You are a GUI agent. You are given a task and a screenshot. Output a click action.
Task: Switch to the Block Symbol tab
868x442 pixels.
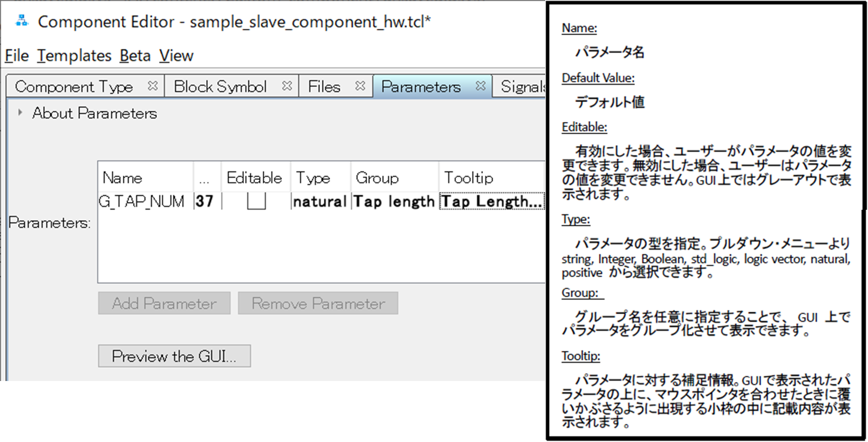(x=220, y=86)
